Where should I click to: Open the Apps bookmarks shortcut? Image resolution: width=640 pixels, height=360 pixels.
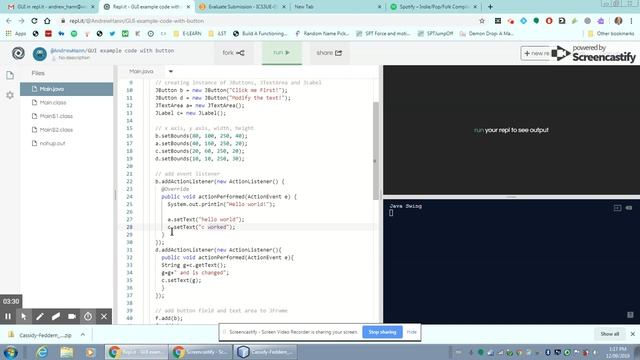pyautogui.click(x=16, y=33)
